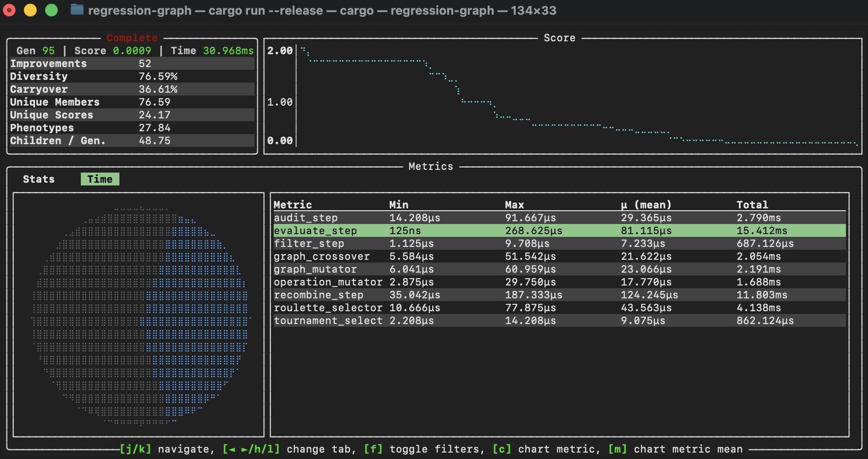Screen dimensions: 868x459
Task: Click the folder icon in title bar
Action: (77, 10)
